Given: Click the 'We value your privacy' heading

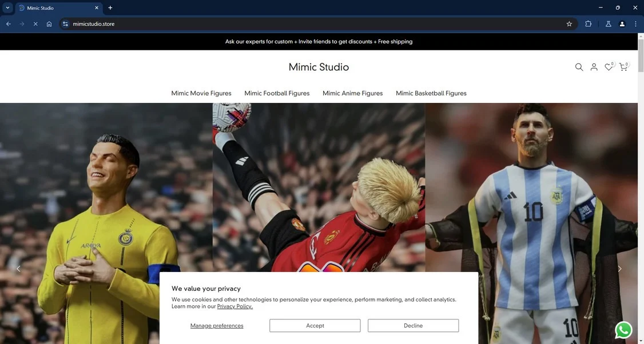Looking at the screenshot, I should pyautogui.click(x=206, y=289).
